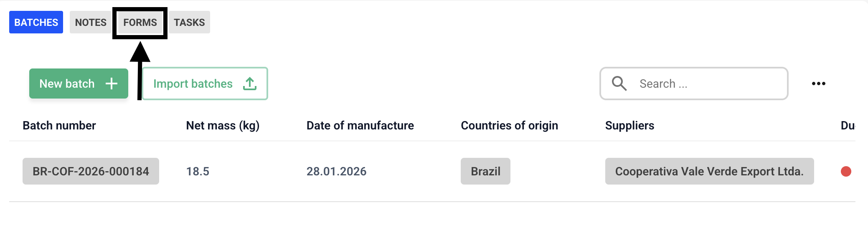Click the Suppliers column header

pyautogui.click(x=629, y=125)
